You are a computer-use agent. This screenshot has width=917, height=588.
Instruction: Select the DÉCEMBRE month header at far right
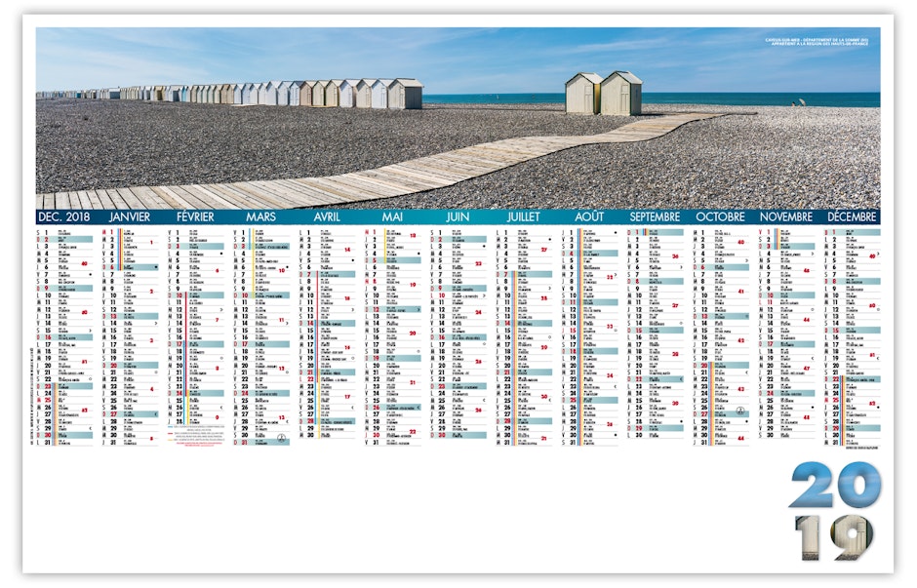(853, 216)
